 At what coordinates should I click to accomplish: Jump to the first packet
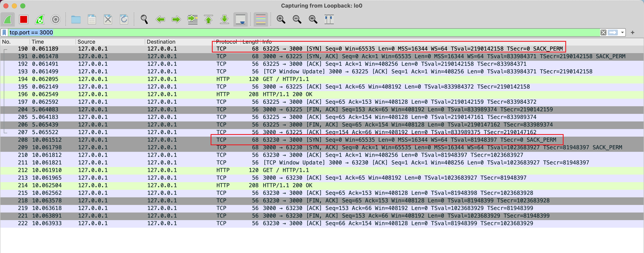tap(208, 19)
